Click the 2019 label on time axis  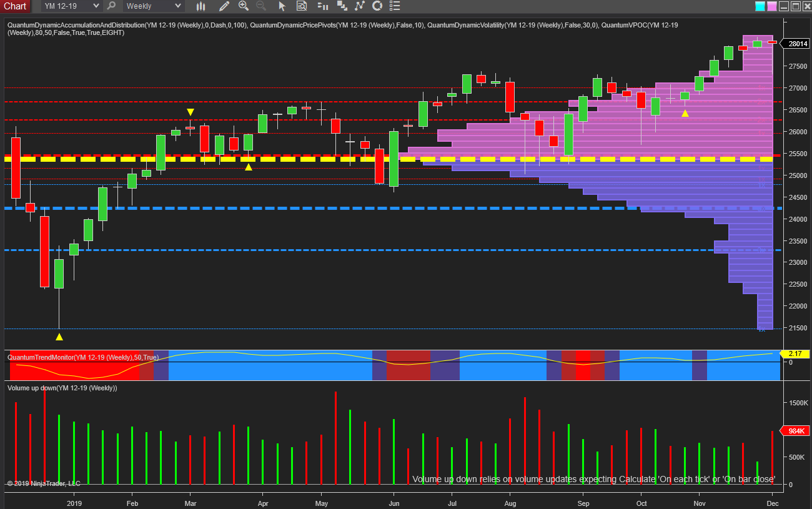click(x=74, y=503)
